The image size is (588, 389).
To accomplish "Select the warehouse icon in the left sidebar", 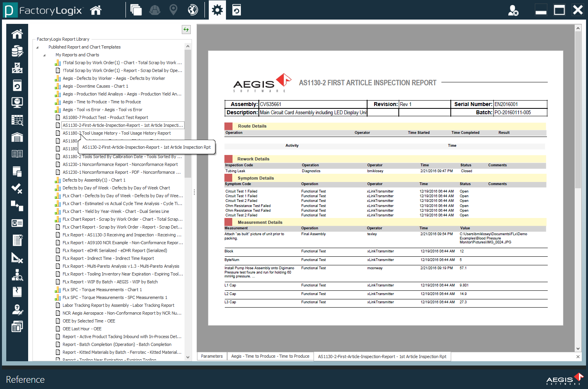I will click(17, 137).
